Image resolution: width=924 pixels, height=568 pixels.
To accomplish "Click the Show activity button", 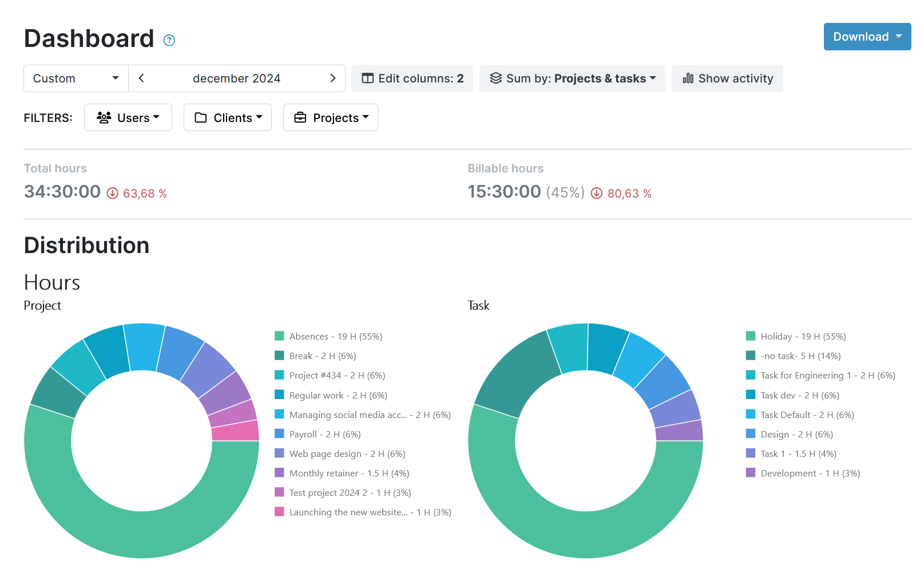I will tap(727, 78).
